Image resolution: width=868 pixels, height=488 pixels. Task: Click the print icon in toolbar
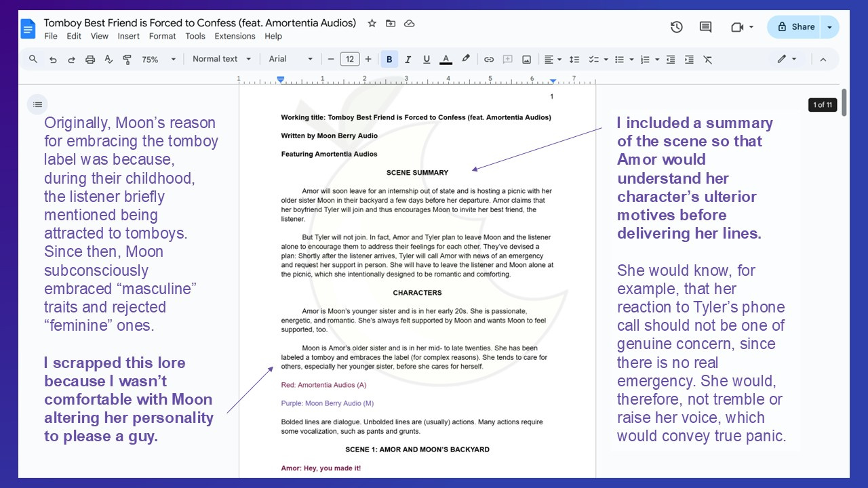click(90, 60)
